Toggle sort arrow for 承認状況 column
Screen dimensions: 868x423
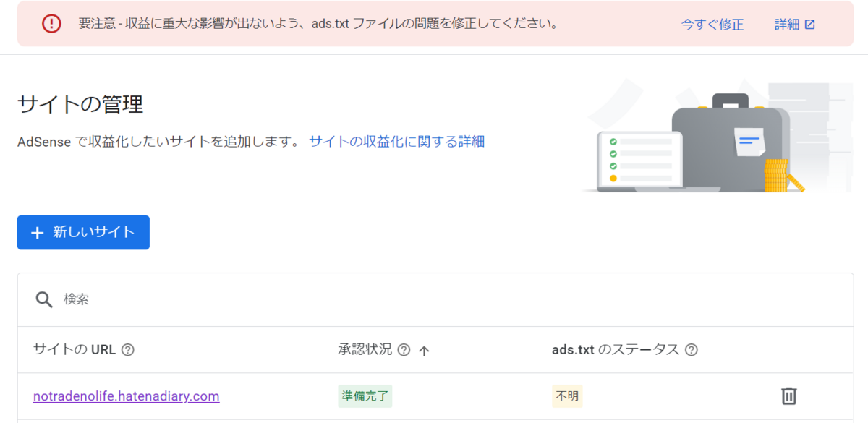(425, 351)
